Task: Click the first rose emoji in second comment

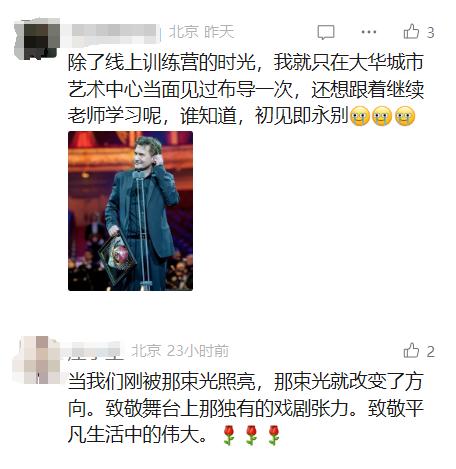Action: [229, 435]
